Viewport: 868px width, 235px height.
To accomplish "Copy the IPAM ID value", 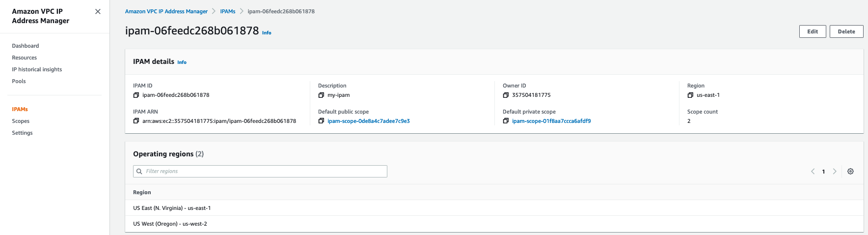I will tap(136, 95).
